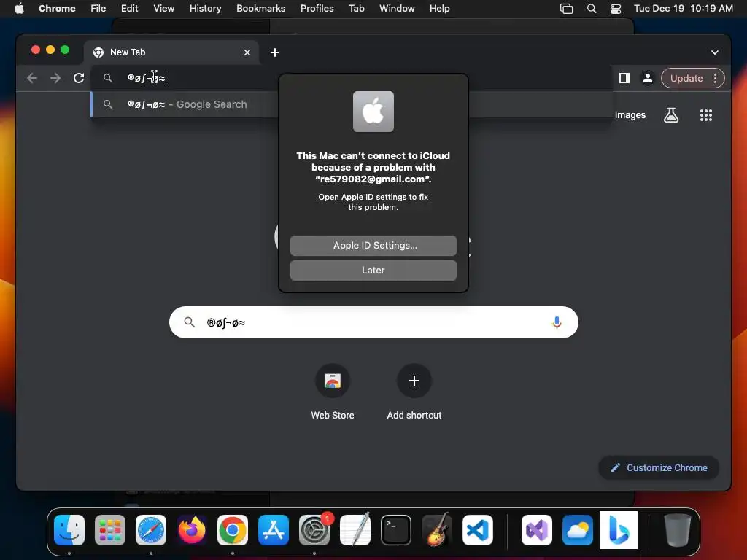Click Chrome icon in the Dock

pos(233,530)
